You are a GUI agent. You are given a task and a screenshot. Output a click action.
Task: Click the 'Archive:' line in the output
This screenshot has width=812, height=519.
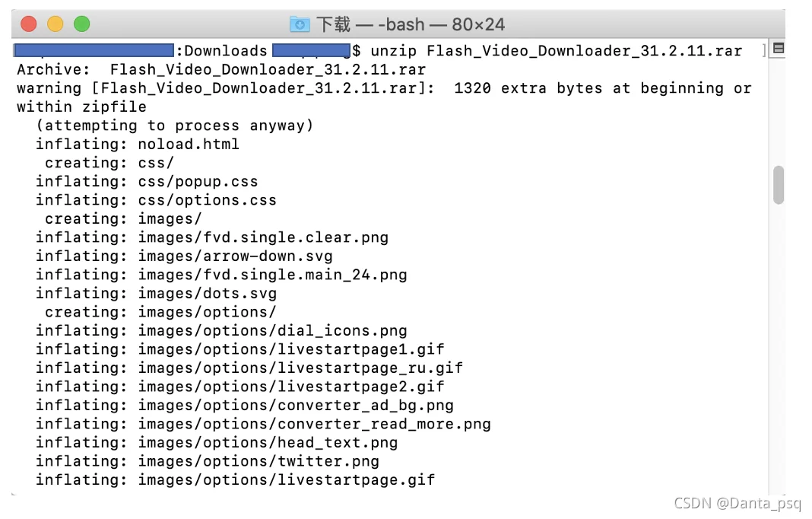click(221, 69)
